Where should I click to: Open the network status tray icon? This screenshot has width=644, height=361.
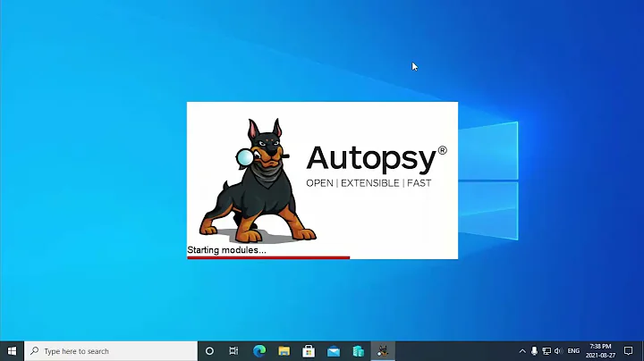547,351
